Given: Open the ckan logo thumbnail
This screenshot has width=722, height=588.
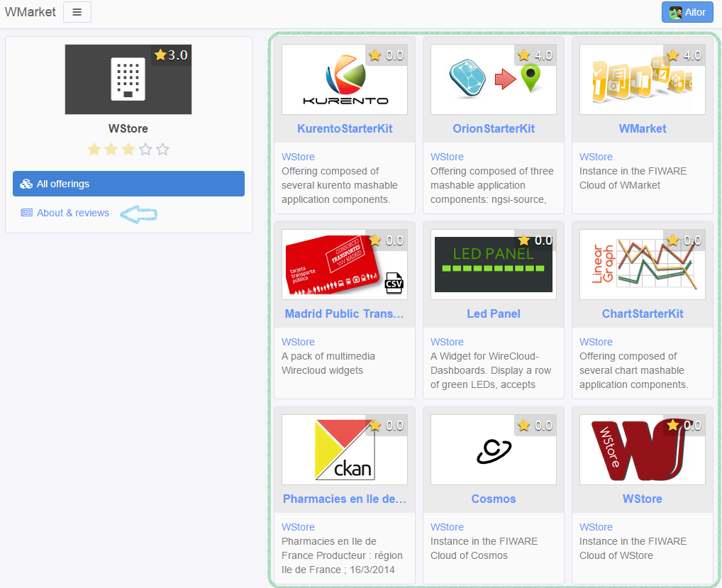Looking at the screenshot, I should click(345, 450).
